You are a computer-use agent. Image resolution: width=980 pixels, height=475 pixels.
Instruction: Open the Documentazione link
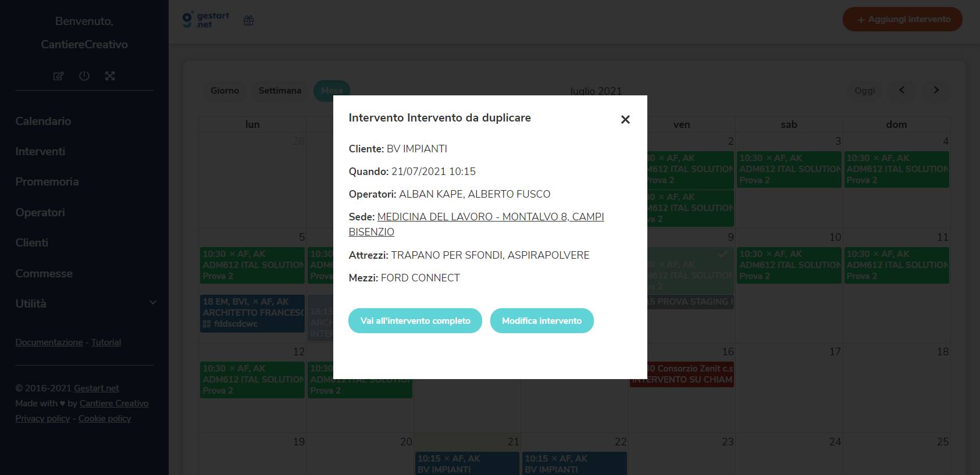49,342
